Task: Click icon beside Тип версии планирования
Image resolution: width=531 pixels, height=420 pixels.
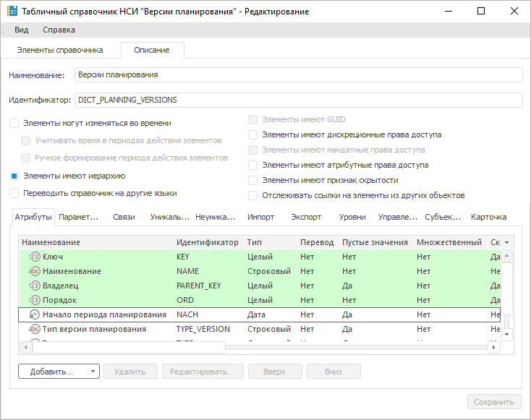Action: [x=34, y=329]
